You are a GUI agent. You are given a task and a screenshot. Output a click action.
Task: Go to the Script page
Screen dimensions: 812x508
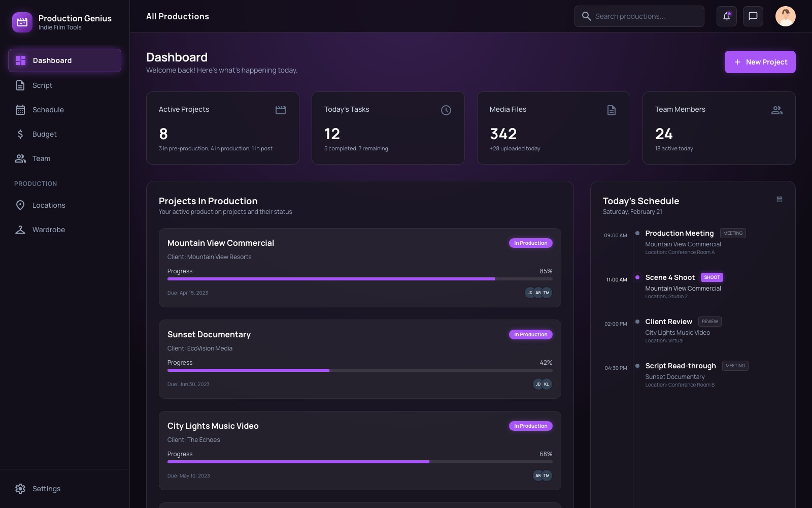click(x=64, y=85)
